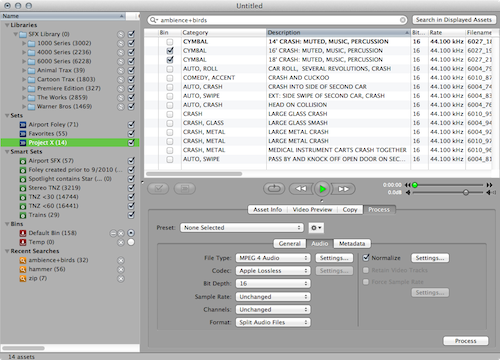Open the Codec Apple Lossless dropdown
The width and height of the screenshot is (500, 360).
point(273,271)
